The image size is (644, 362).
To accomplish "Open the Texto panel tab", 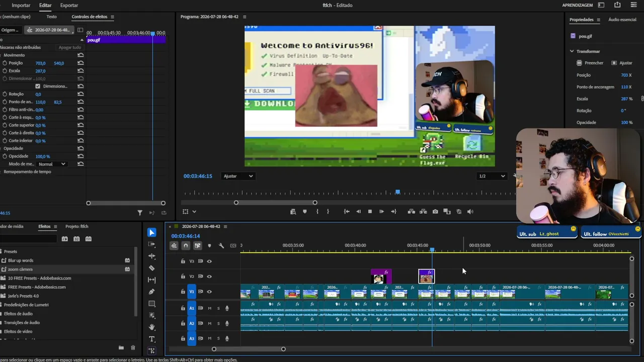I will 51,17.
